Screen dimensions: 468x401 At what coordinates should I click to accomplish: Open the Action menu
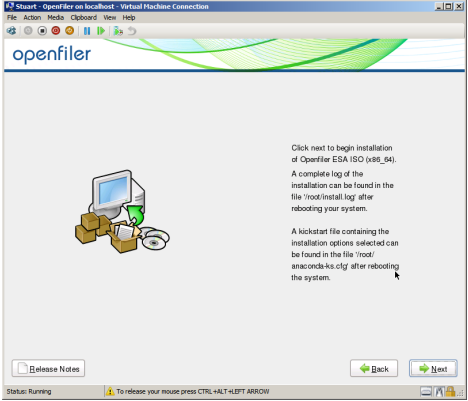click(x=32, y=18)
